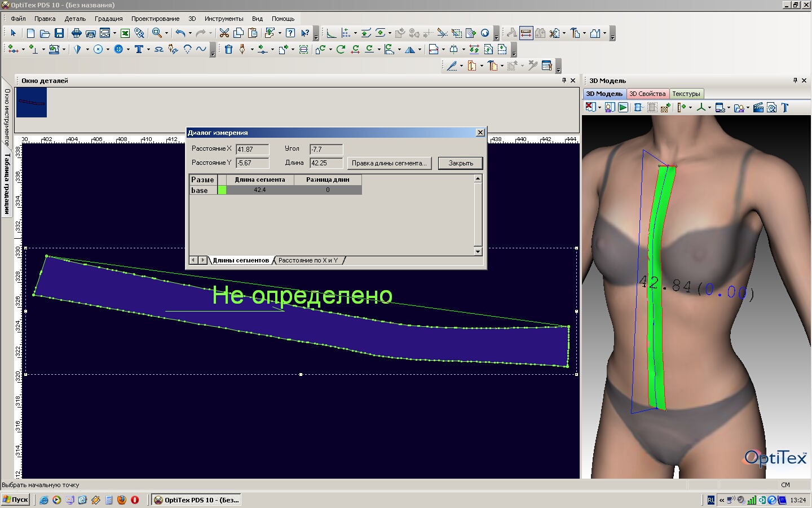Click the green color swatch in base row

point(222,190)
